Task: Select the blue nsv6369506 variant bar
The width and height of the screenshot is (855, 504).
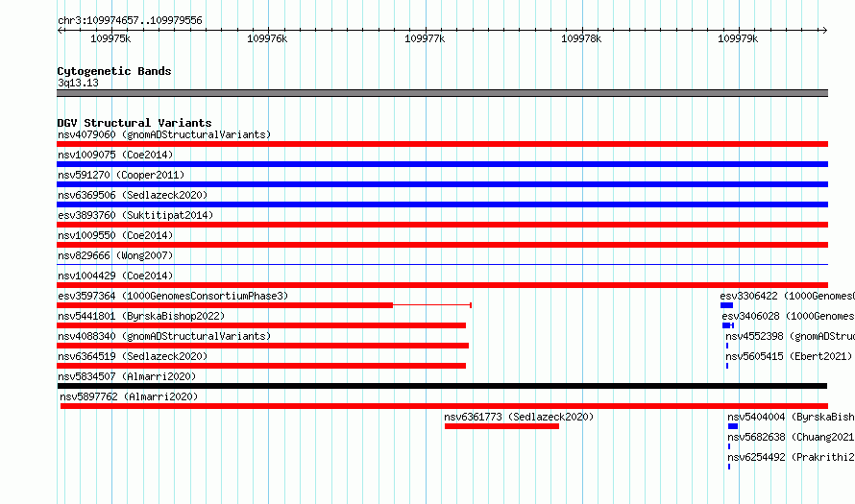Action: point(442,204)
